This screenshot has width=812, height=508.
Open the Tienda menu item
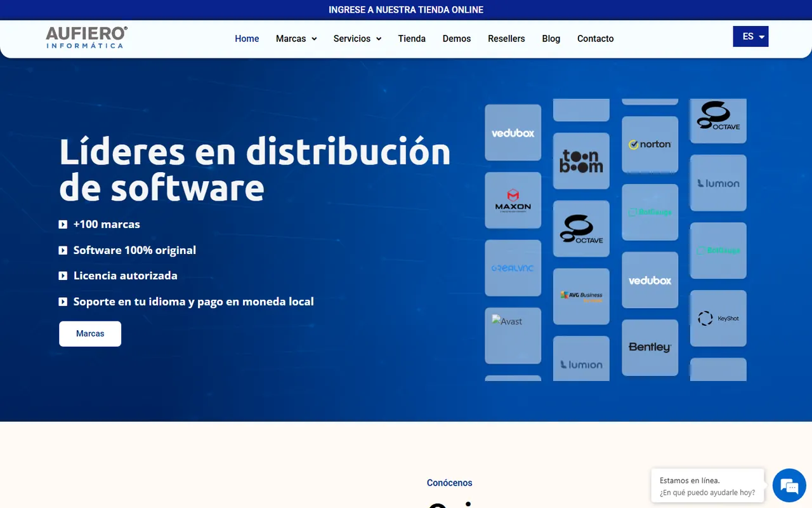412,39
